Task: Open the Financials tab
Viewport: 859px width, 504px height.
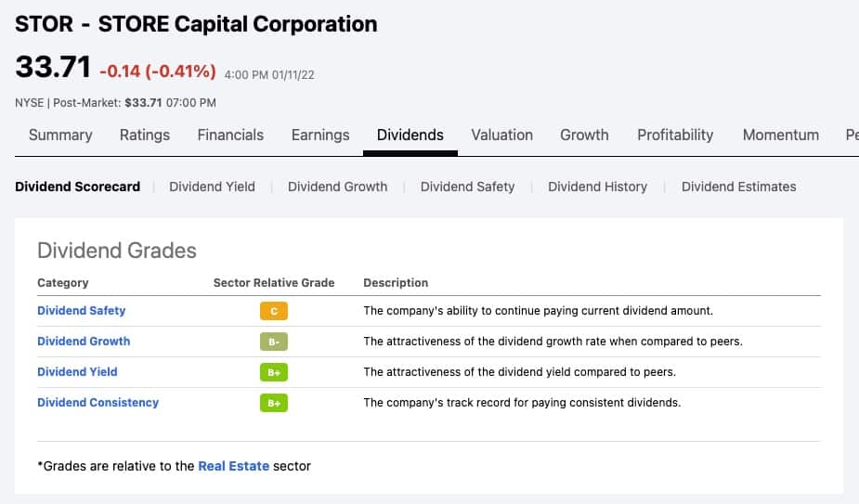Action: click(230, 135)
